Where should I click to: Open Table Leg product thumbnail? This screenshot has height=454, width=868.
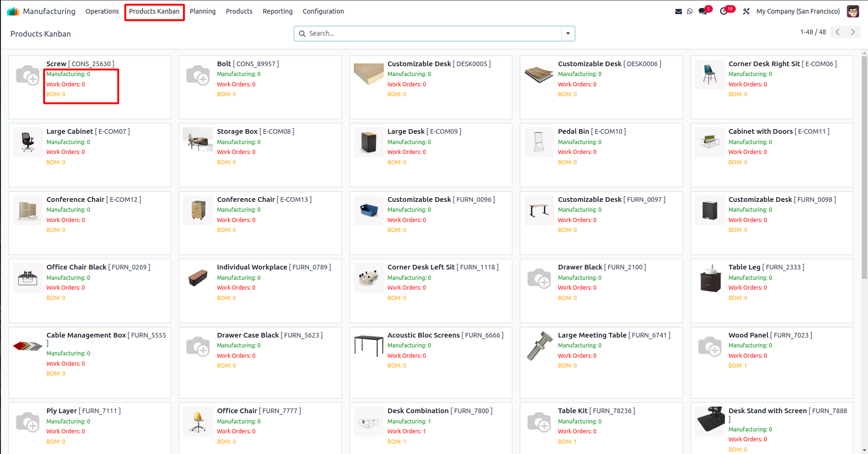[x=710, y=278]
